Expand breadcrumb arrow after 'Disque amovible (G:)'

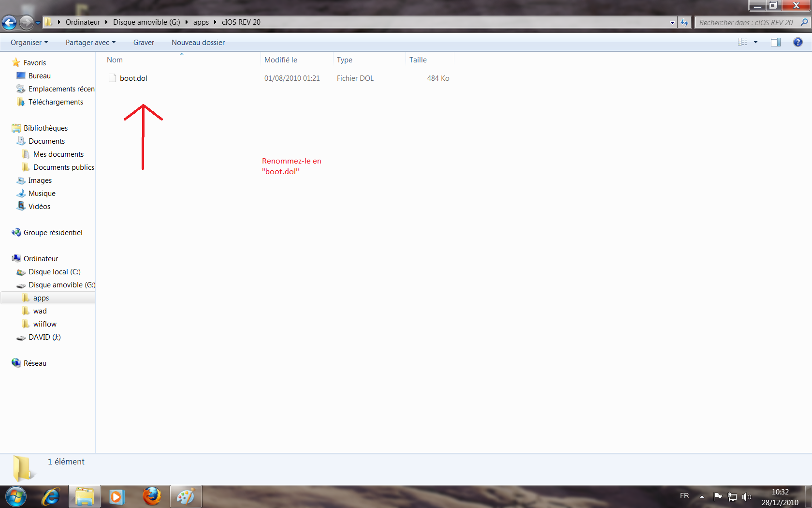pyautogui.click(x=187, y=22)
